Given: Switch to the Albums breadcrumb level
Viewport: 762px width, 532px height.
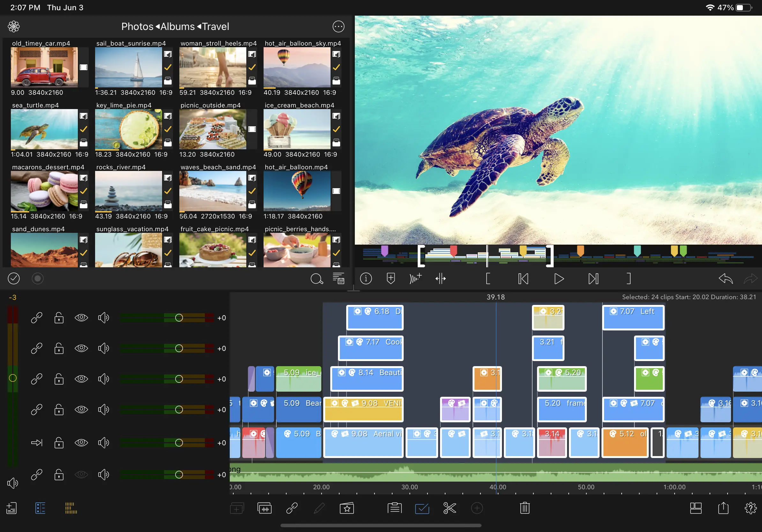Looking at the screenshot, I should pos(177,26).
